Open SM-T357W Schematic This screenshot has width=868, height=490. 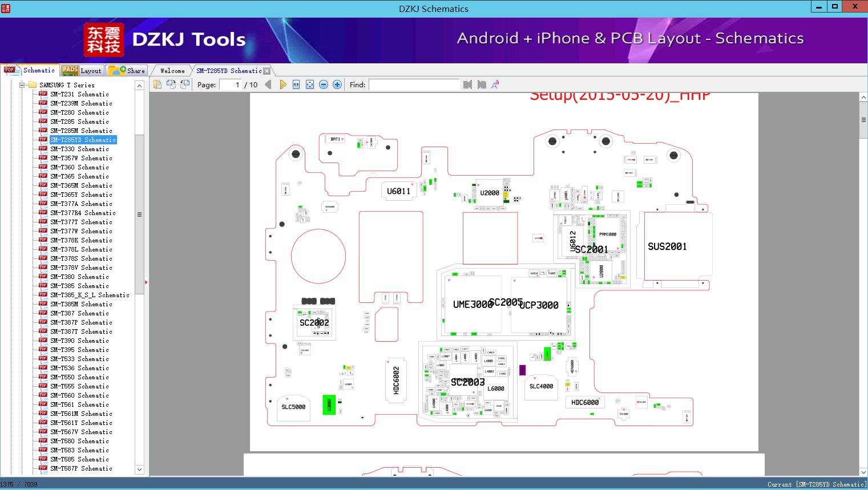81,158
